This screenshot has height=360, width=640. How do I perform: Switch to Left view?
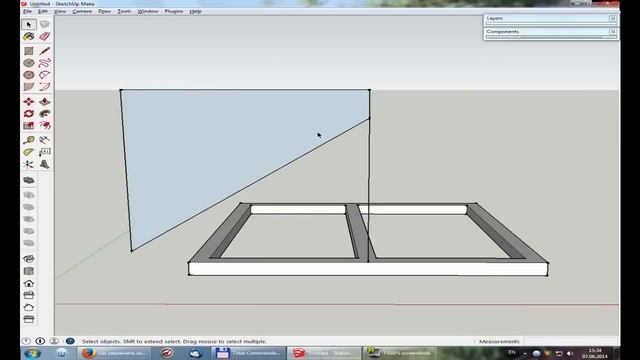point(29,319)
